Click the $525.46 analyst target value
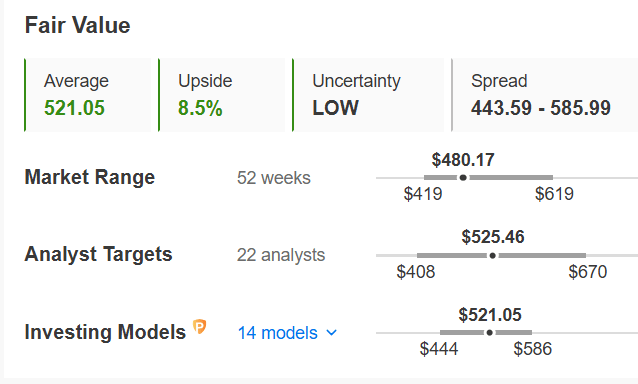638x384 pixels. [493, 237]
